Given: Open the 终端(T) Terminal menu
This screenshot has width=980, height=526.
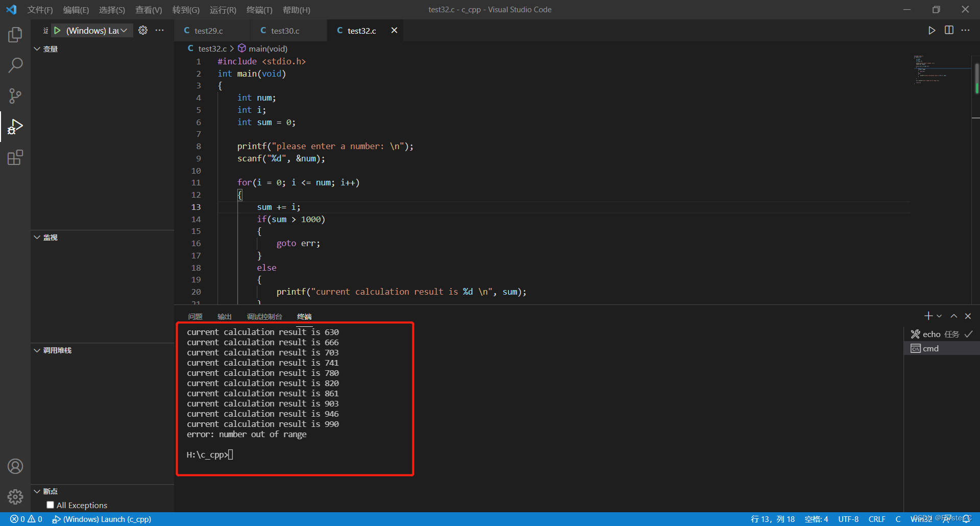Looking at the screenshot, I should click(x=259, y=10).
